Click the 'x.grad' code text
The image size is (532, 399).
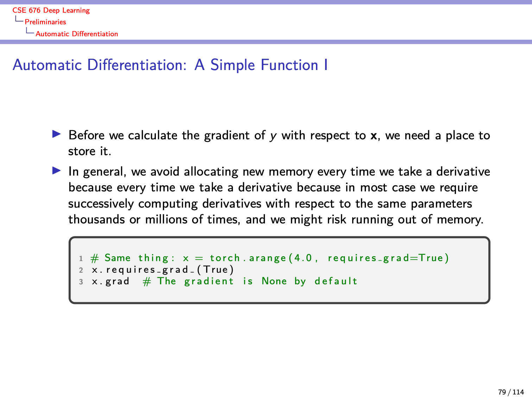(110, 281)
